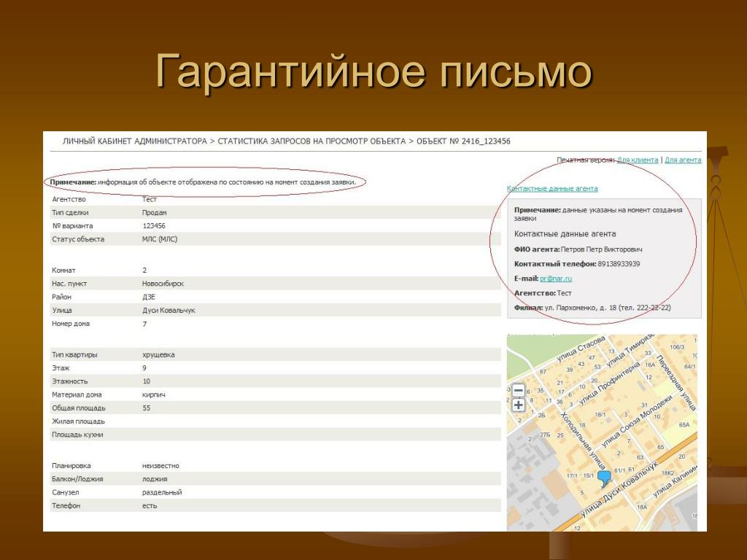Zoom in the map with plus button
This screenshot has height=560, width=747.
click(519, 405)
